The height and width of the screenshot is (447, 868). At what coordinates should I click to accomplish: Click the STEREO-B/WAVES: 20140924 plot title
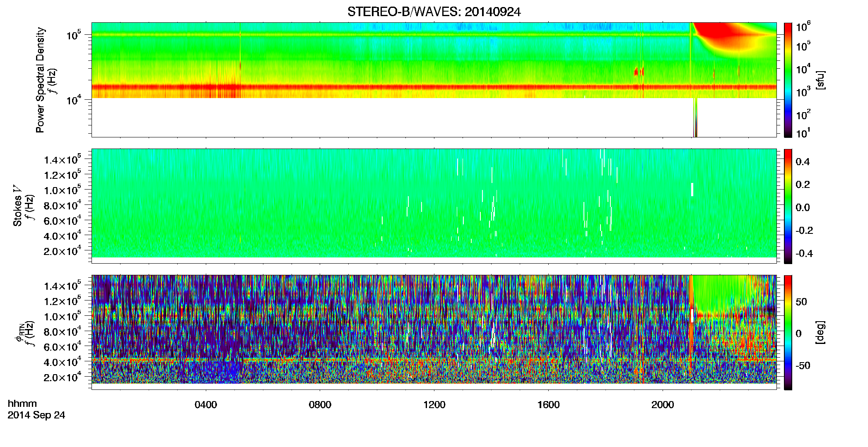click(x=434, y=12)
